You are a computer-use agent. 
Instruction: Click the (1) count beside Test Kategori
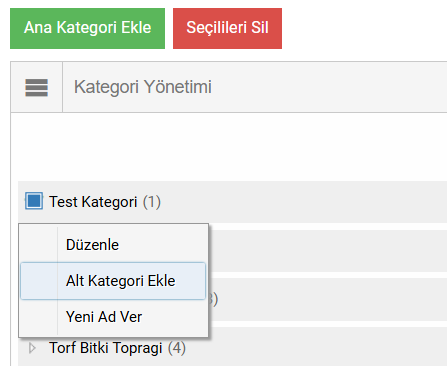tap(152, 202)
